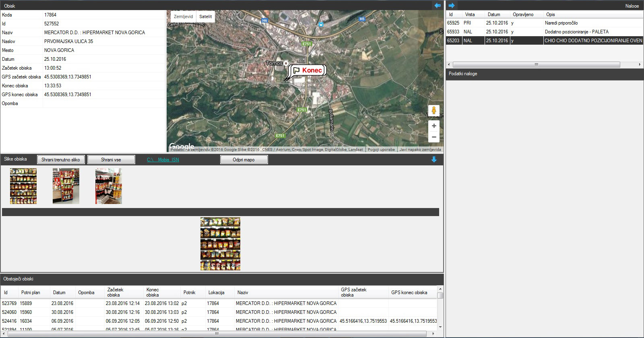
Task: Click the blue down arrow in Slike obiska bar
Action: [434, 159]
